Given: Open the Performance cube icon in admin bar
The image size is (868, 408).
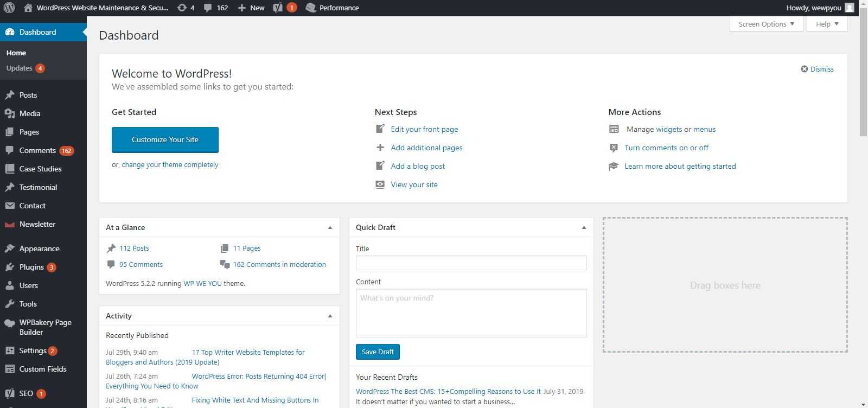Looking at the screenshot, I should coord(311,8).
